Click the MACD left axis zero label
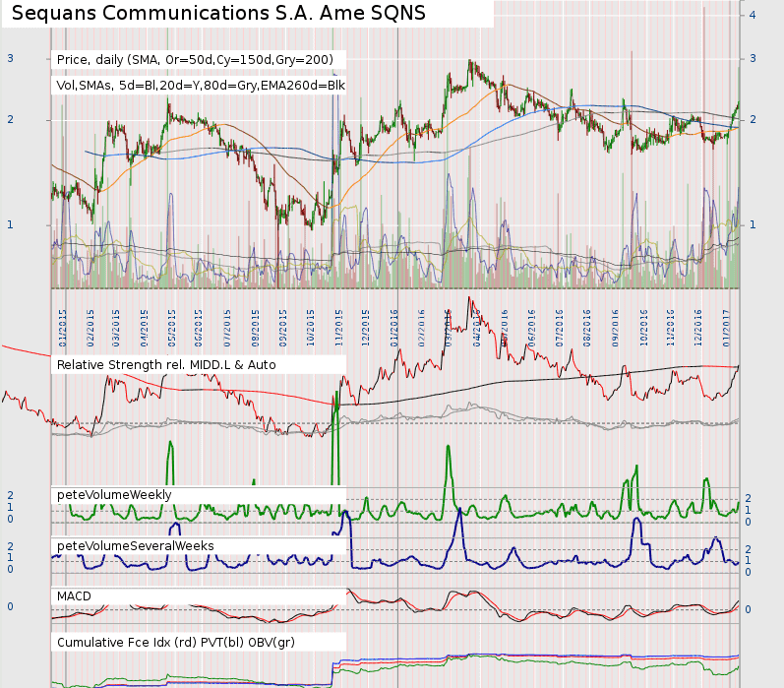784x688 pixels. pyautogui.click(x=10, y=607)
